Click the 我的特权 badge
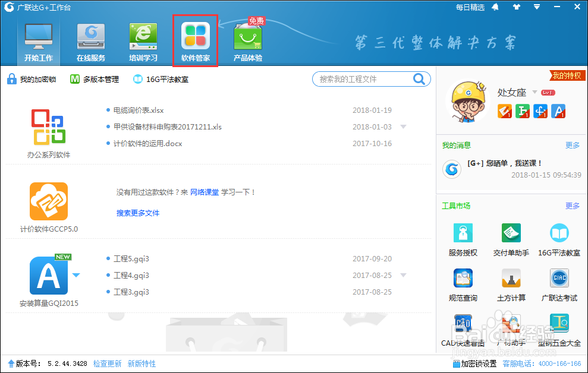Image resolution: width=588 pixels, height=373 pixels. point(566,75)
